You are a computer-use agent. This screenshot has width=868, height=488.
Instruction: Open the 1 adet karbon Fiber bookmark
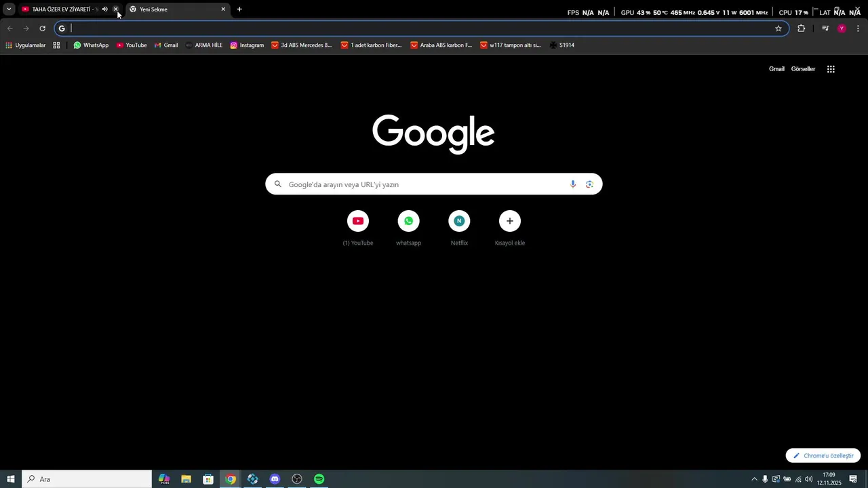(x=372, y=45)
